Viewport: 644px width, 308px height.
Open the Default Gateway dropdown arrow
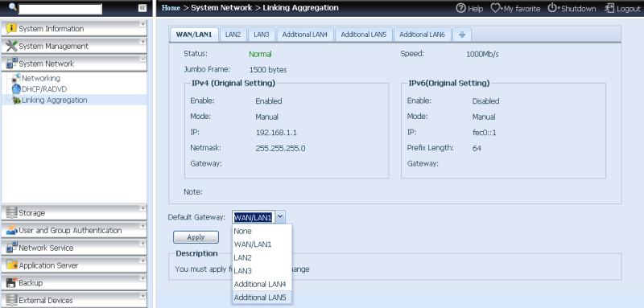click(x=279, y=217)
